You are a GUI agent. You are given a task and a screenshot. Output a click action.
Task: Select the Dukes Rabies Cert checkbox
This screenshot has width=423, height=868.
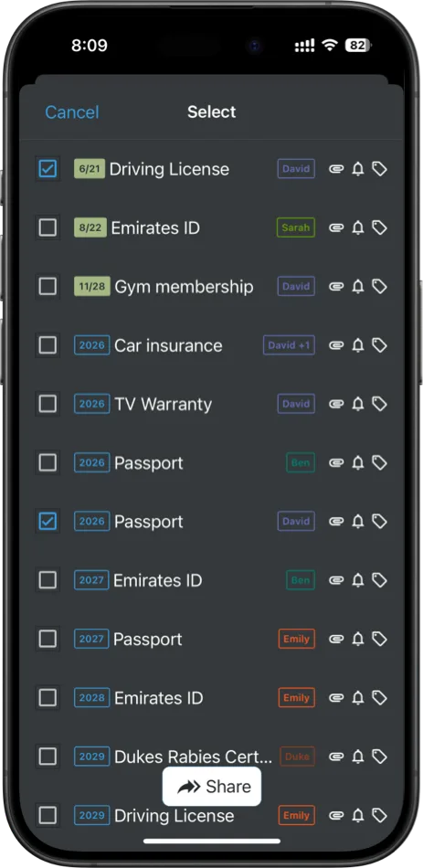[x=48, y=757]
